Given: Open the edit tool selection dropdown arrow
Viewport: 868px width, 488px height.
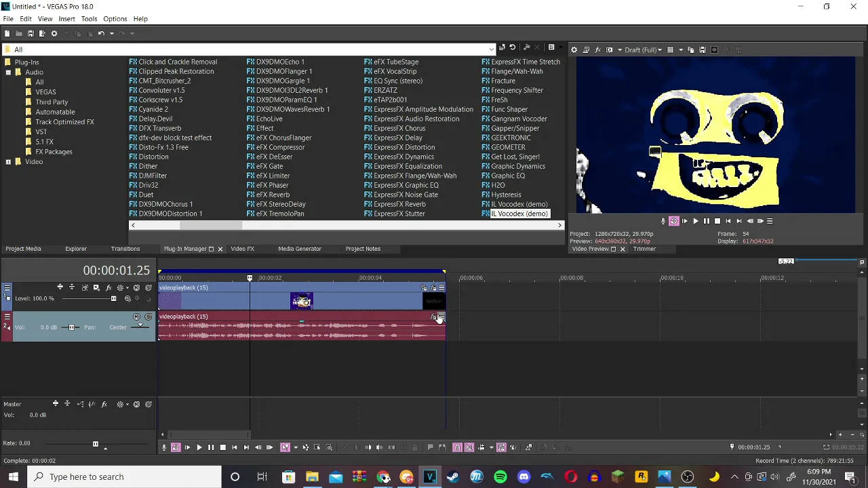Looking at the screenshot, I should click(296, 447).
